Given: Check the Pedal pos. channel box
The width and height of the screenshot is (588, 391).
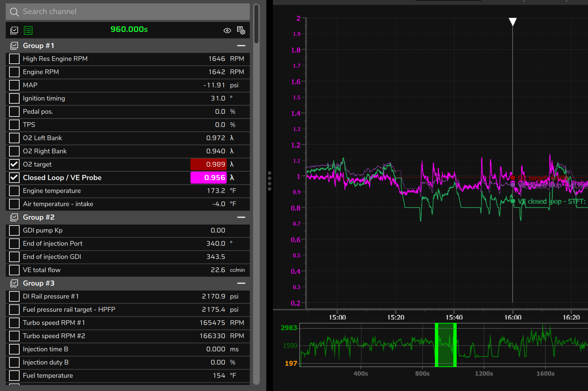Looking at the screenshot, I should click(14, 112).
